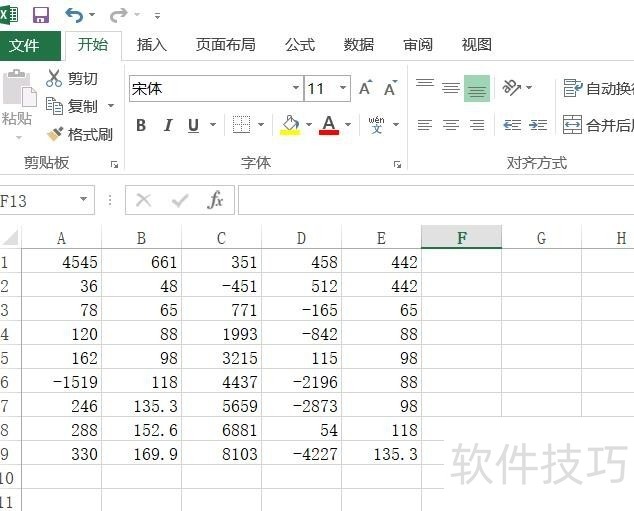Screen dimensions: 634x511
Task: Switch to the 开始 tab
Action: point(93,44)
